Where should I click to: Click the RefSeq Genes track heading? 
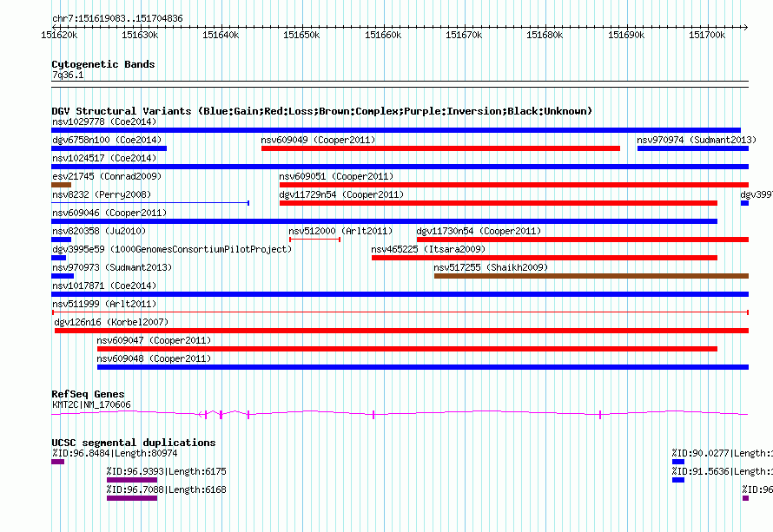coord(88,394)
